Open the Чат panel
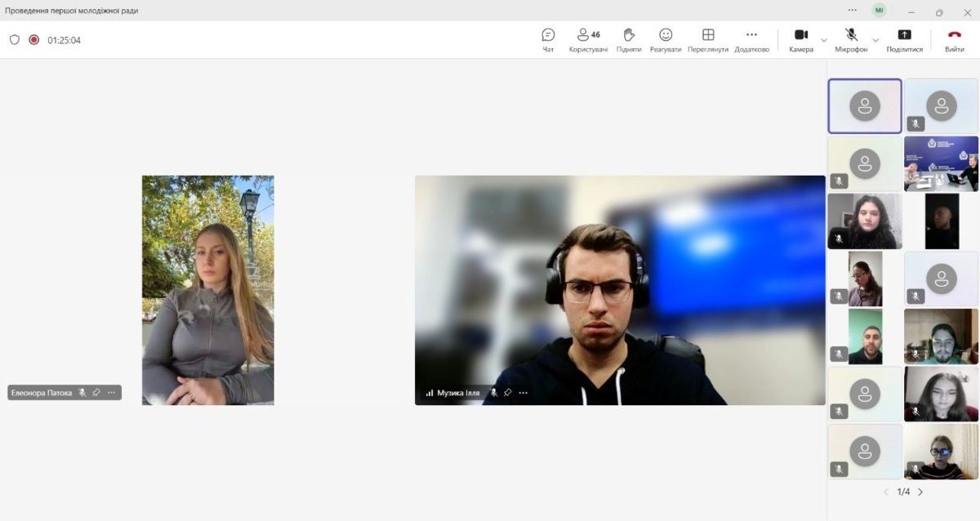Viewport: 980px width, 521px height. pyautogui.click(x=548, y=39)
